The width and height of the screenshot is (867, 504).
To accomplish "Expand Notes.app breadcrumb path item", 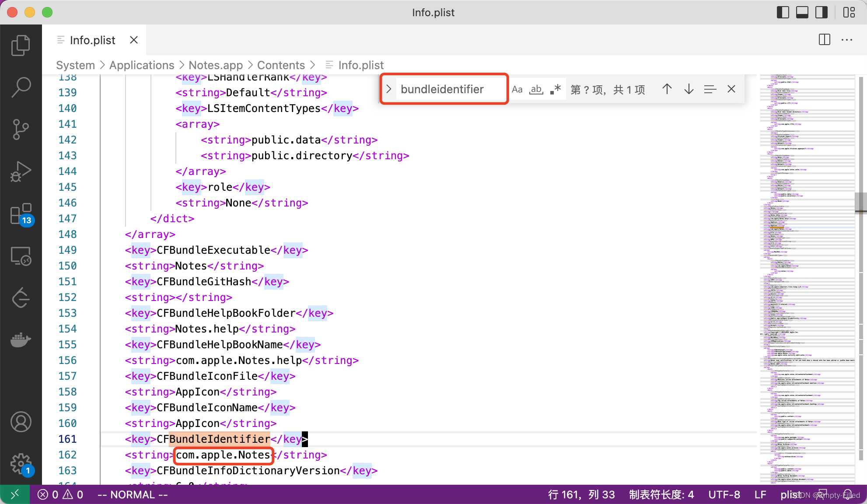I will [x=216, y=65].
